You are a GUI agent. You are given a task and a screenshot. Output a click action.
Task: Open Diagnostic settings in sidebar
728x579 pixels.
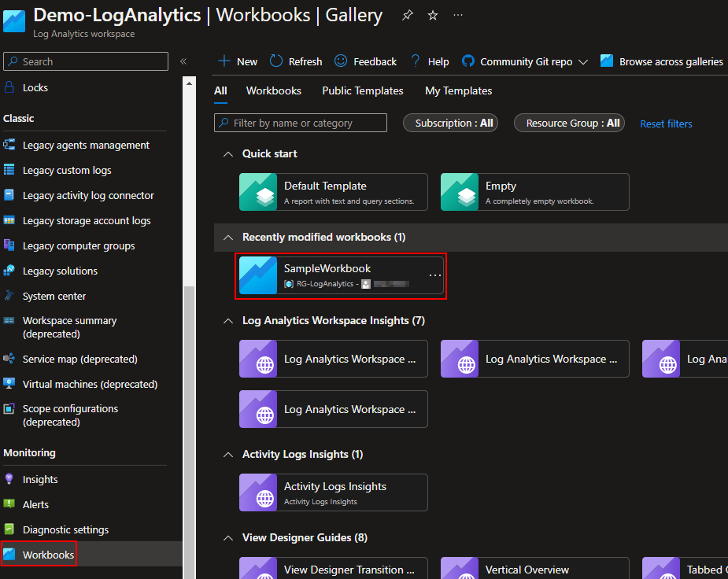pos(65,529)
